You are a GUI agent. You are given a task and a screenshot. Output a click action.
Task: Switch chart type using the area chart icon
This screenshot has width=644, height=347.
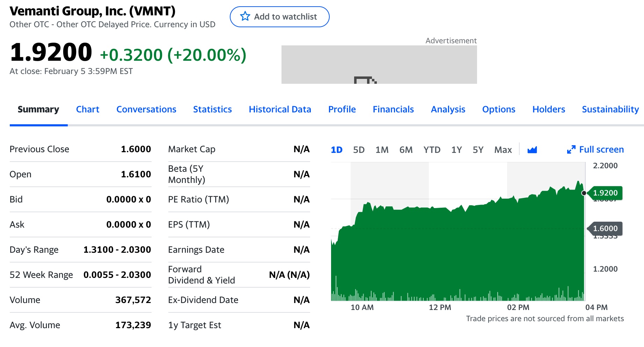point(532,150)
